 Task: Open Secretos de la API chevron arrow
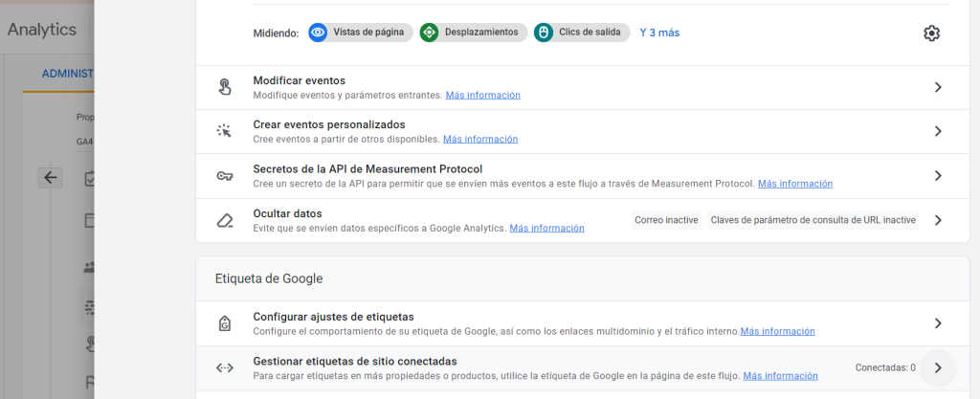coord(938,176)
